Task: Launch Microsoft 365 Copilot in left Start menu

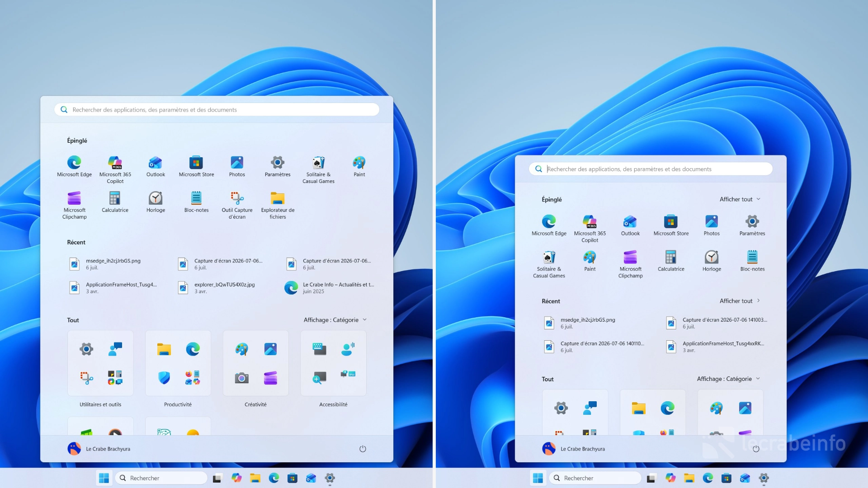Action: [115, 169]
